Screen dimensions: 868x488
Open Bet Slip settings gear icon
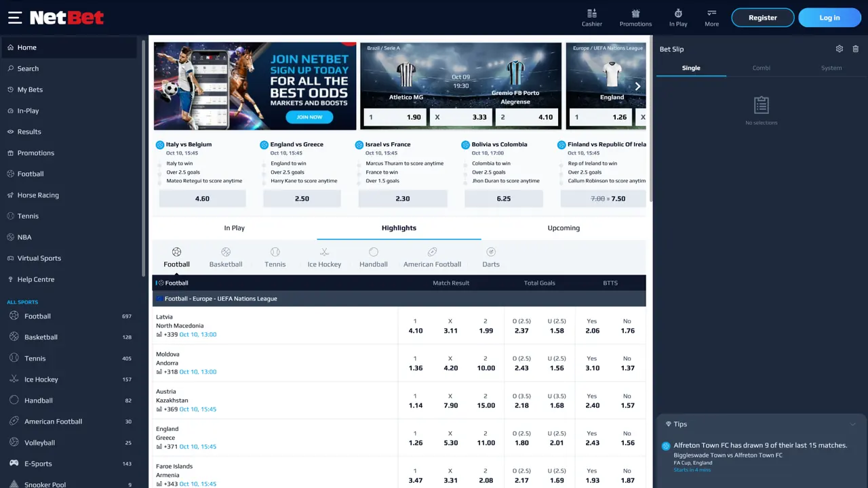coord(840,49)
